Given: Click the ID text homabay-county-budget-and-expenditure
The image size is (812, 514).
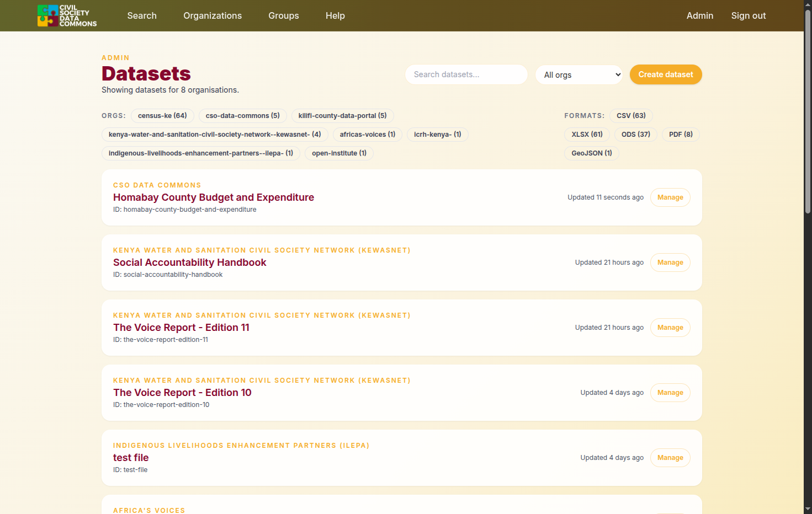Looking at the screenshot, I should pos(190,210).
